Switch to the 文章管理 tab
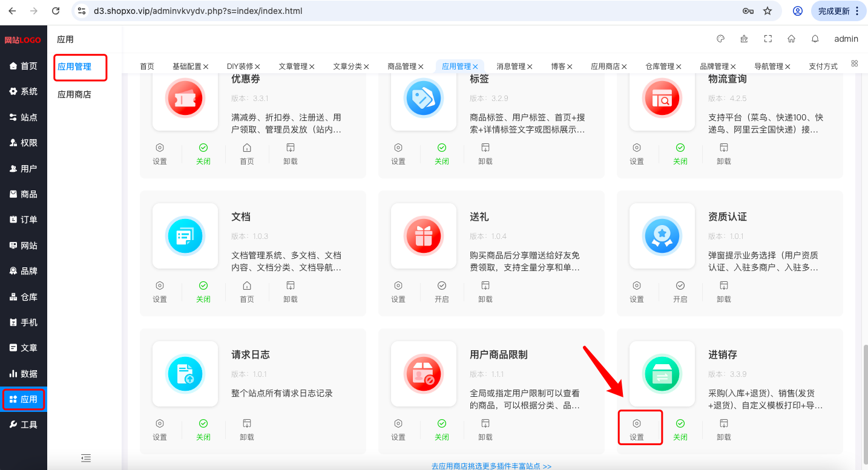The height and width of the screenshot is (470, 868). pos(297,67)
